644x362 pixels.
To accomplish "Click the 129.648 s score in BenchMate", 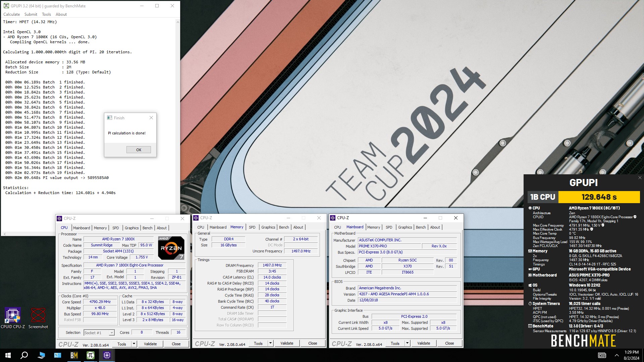I will [599, 197].
